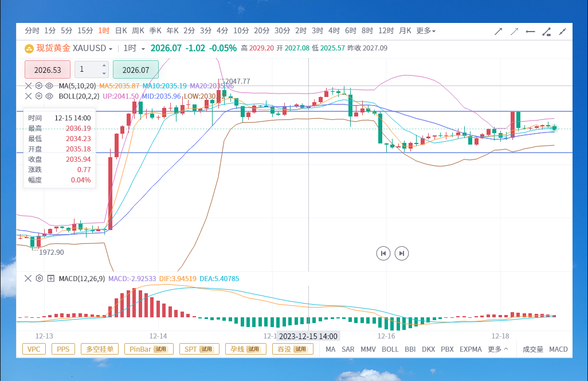Step forward to the next candle
The height and width of the screenshot is (381, 588).
pos(402,253)
